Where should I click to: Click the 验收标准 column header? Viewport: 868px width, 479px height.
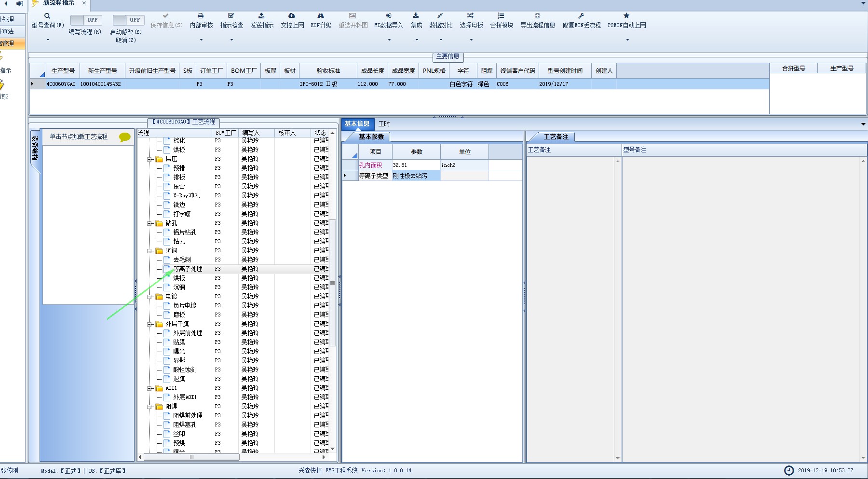[328, 70]
